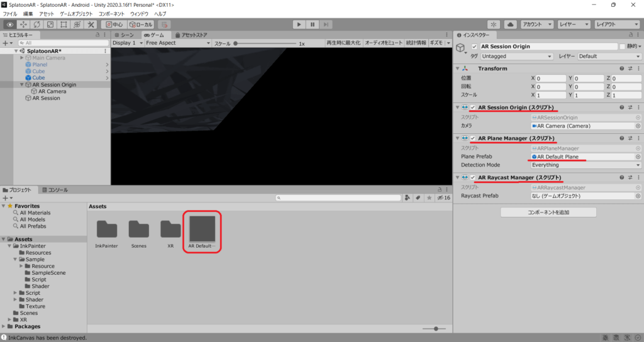Open the XR folder in Assets grid

pos(170,234)
